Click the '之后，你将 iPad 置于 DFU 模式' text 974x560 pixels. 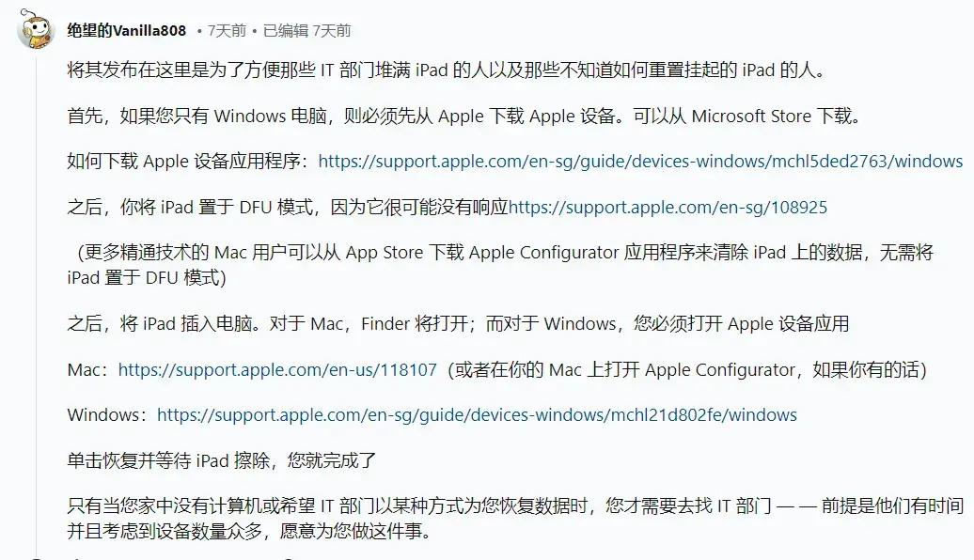click(190, 208)
